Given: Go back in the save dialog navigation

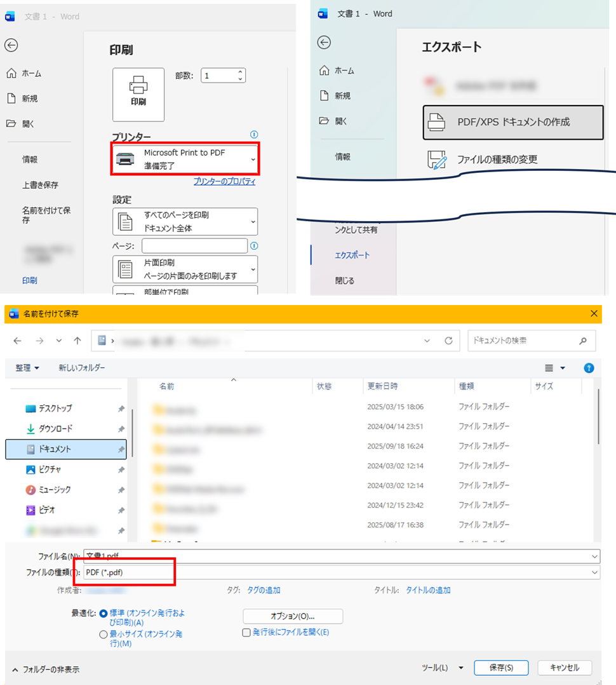Looking at the screenshot, I should [x=17, y=341].
